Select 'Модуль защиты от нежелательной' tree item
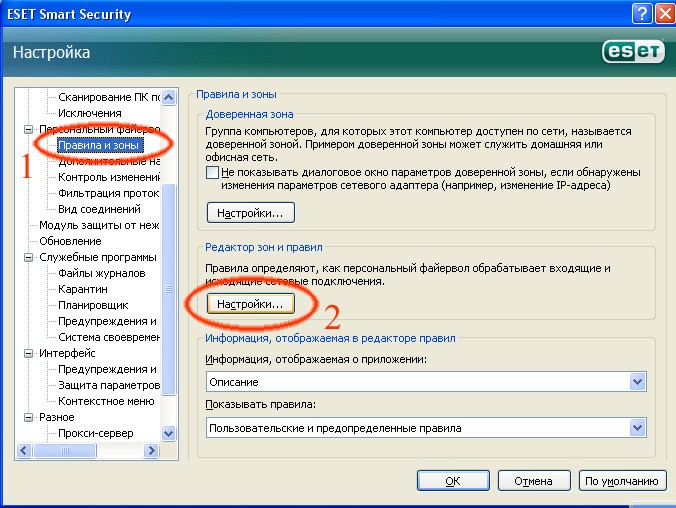The height and width of the screenshot is (508, 676). [x=99, y=225]
